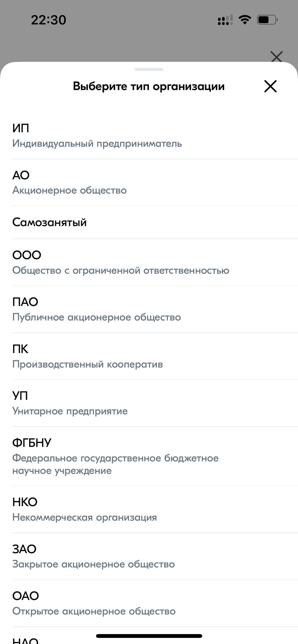Tap the battery indicator icon
This screenshot has width=298, height=644.
[x=267, y=20]
